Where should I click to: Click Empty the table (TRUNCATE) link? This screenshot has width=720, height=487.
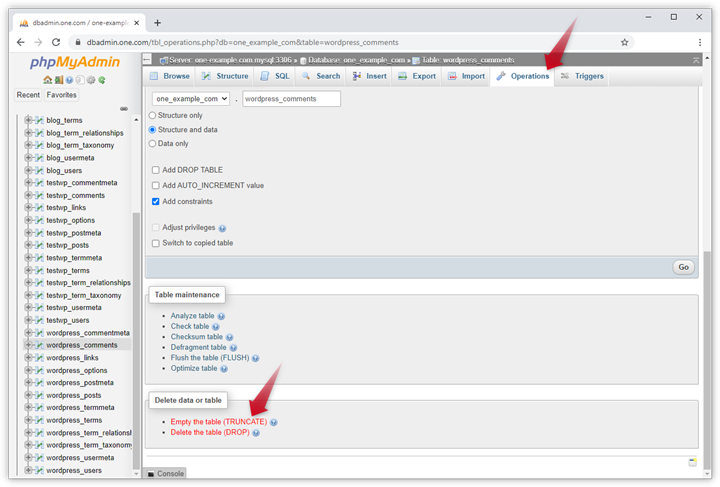click(x=218, y=422)
